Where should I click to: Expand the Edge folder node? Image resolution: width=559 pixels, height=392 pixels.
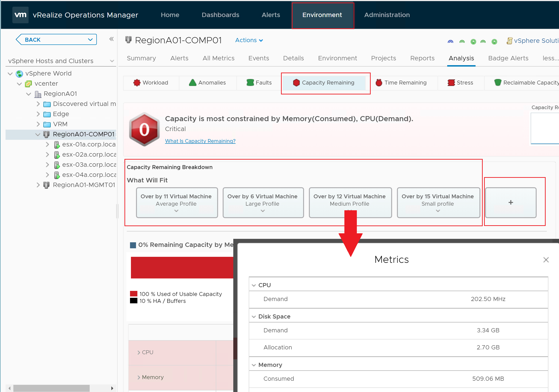point(38,114)
